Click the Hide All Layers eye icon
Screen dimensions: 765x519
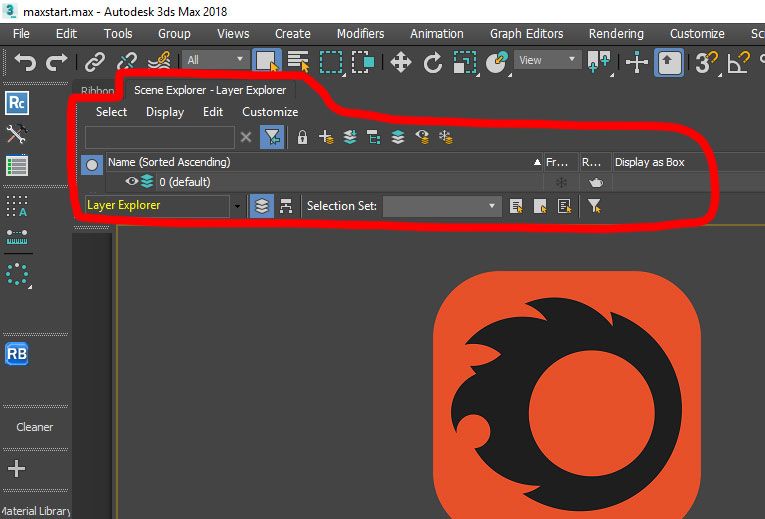point(422,137)
